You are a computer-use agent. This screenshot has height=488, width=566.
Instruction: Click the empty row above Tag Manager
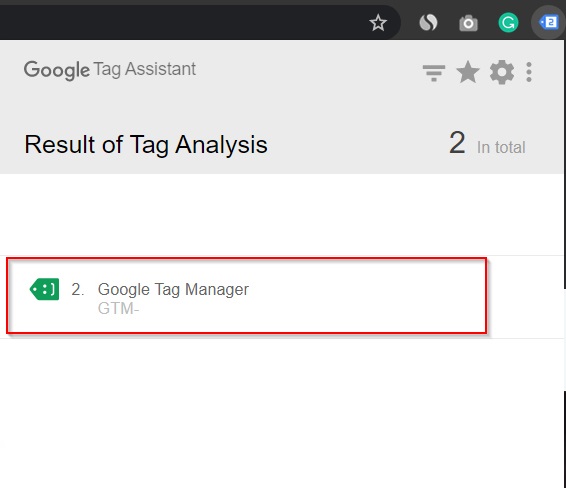coord(283,214)
